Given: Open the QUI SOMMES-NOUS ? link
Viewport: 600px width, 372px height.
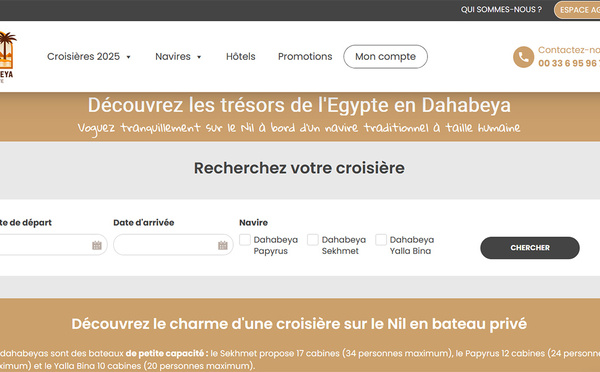Looking at the screenshot, I should 501,10.
